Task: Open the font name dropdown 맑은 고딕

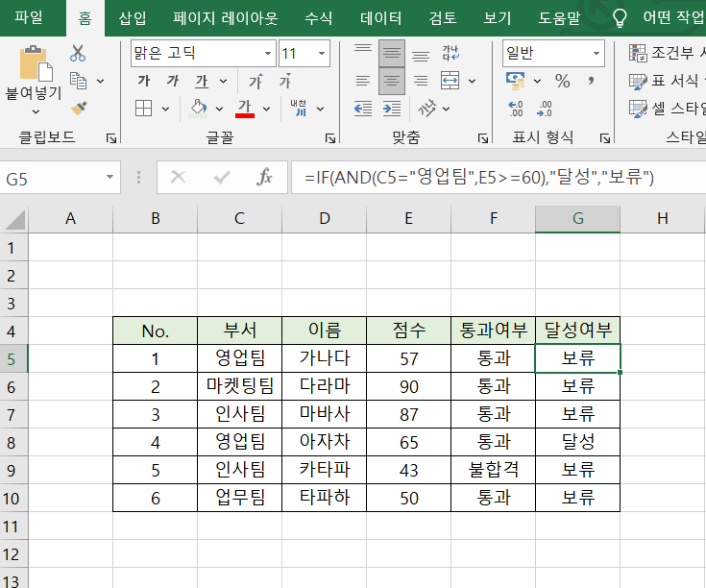Action: [268, 53]
